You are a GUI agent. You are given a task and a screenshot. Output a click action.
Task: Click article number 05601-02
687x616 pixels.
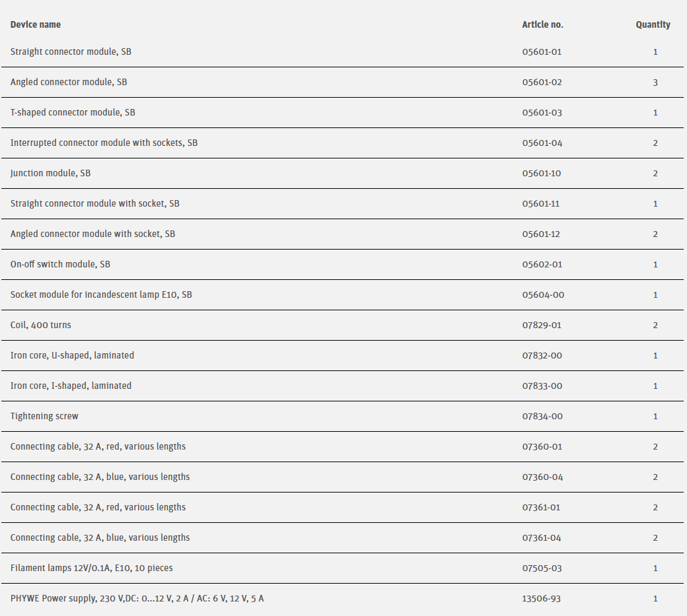pyautogui.click(x=542, y=83)
